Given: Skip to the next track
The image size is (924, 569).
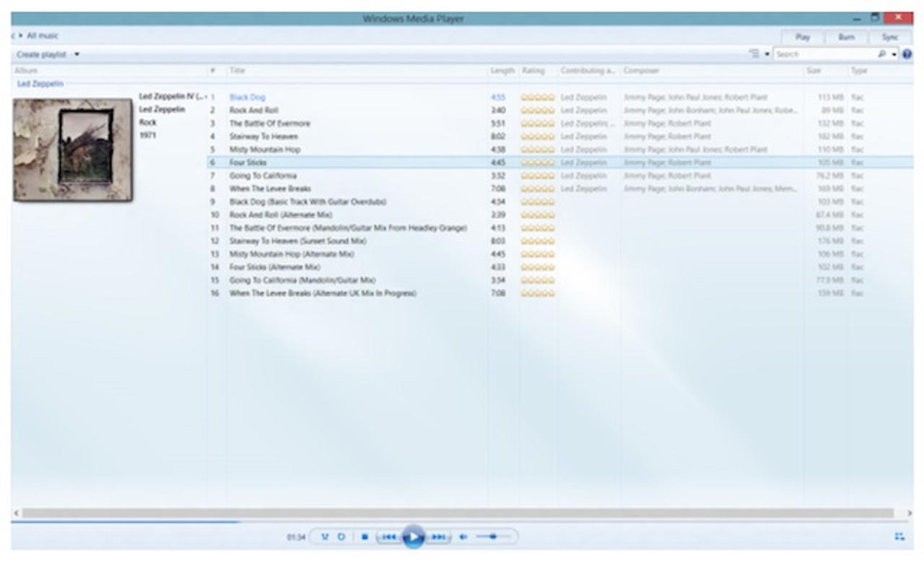Looking at the screenshot, I should click(x=438, y=537).
